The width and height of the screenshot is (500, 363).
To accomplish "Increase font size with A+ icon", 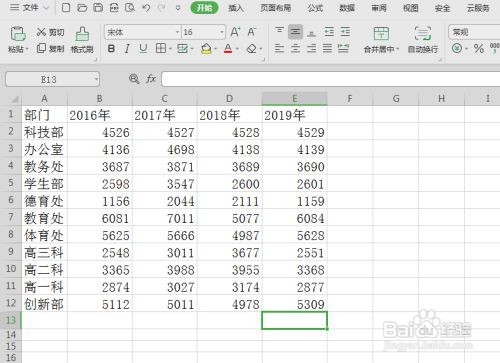I will coord(235,32).
